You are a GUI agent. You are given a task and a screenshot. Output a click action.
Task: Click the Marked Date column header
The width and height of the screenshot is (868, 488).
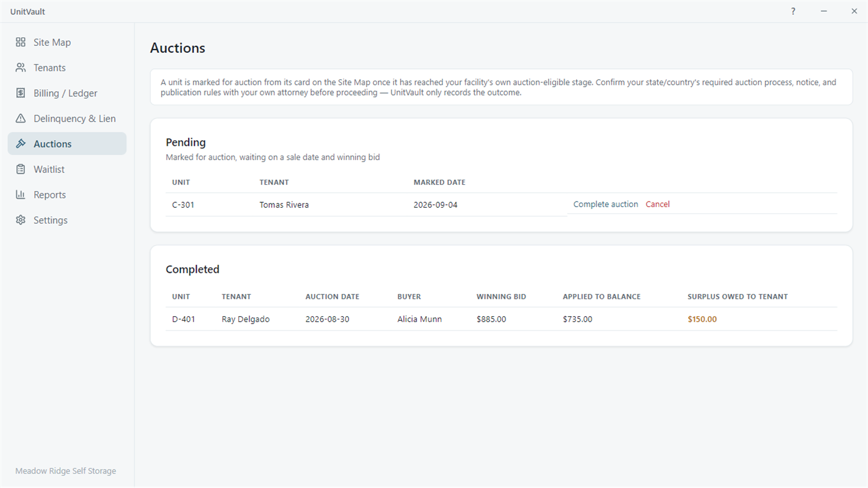click(439, 182)
